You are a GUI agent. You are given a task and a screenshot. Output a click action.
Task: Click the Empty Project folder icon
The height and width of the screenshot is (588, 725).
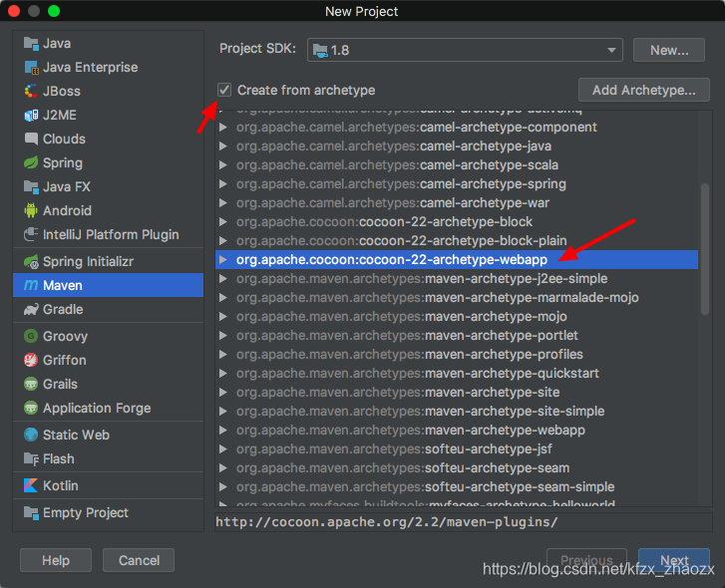coord(31,512)
